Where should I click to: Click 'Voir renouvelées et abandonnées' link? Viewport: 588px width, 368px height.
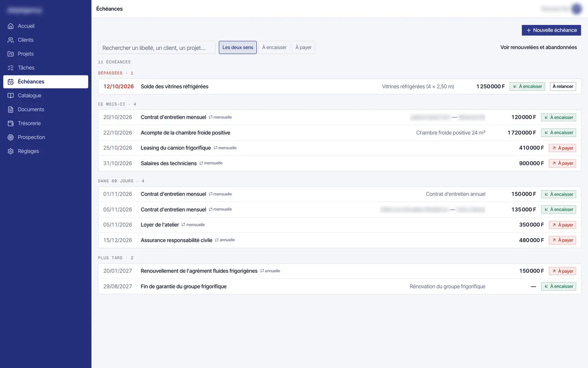[x=538, y=47]
